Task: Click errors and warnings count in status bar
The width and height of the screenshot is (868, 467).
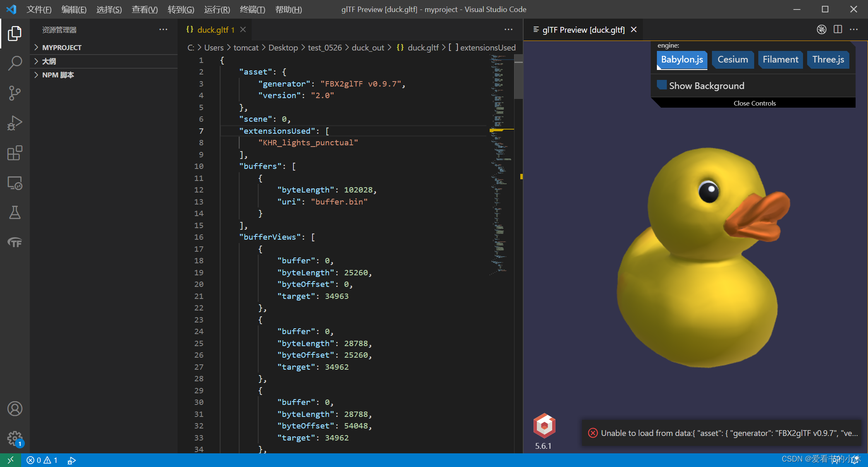Action: 42,460
